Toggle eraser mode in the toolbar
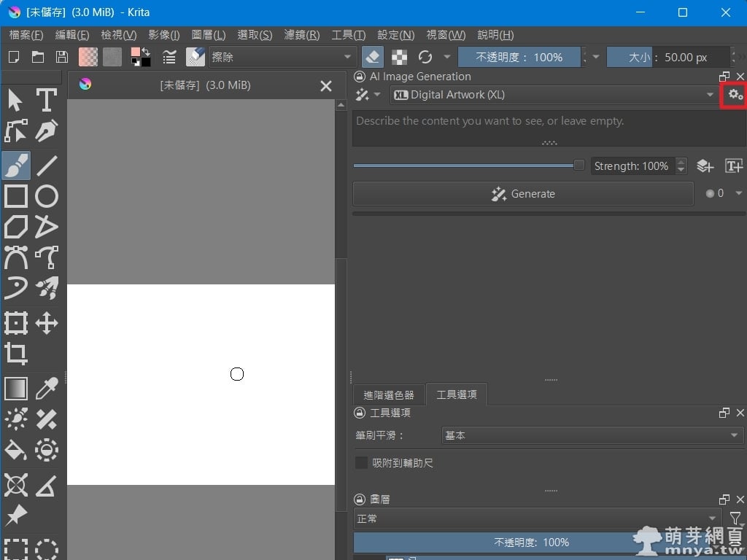 pos(372,57)
